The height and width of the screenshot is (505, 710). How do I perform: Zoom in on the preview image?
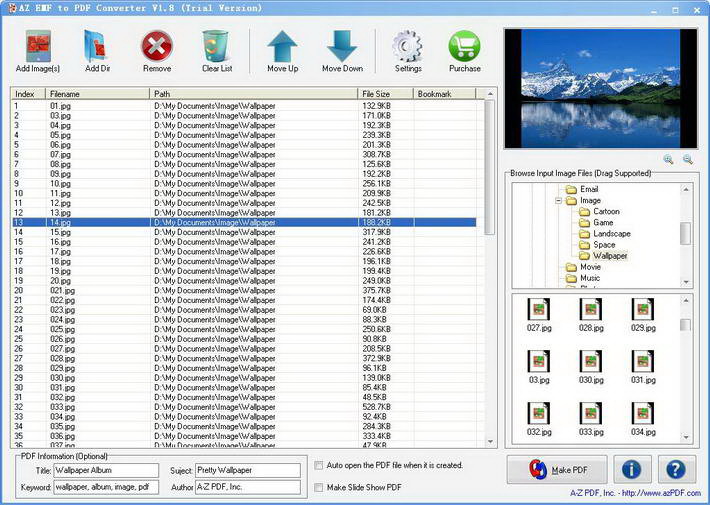[668, 159]
